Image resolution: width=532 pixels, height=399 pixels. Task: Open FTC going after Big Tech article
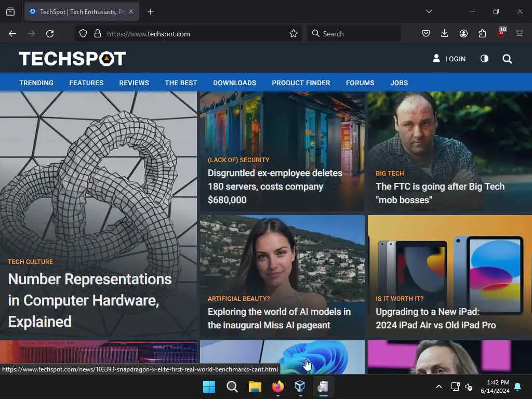(440, 193)
